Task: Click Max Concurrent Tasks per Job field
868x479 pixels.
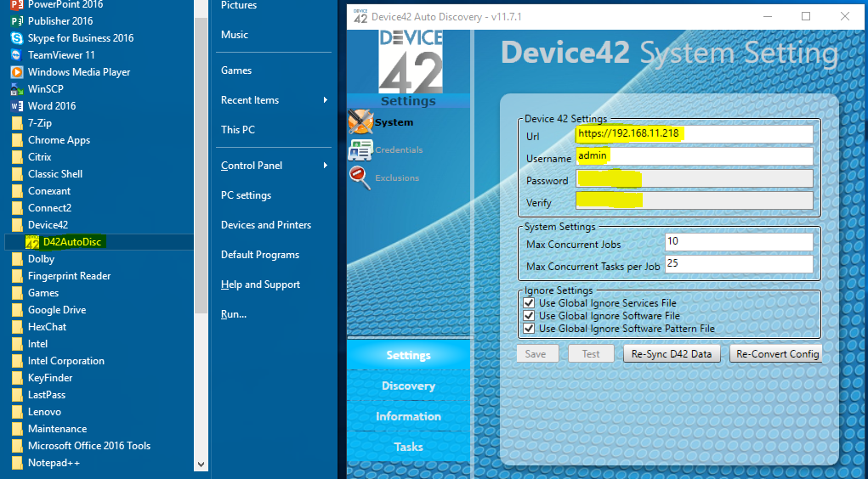Action: pos(739,264)
